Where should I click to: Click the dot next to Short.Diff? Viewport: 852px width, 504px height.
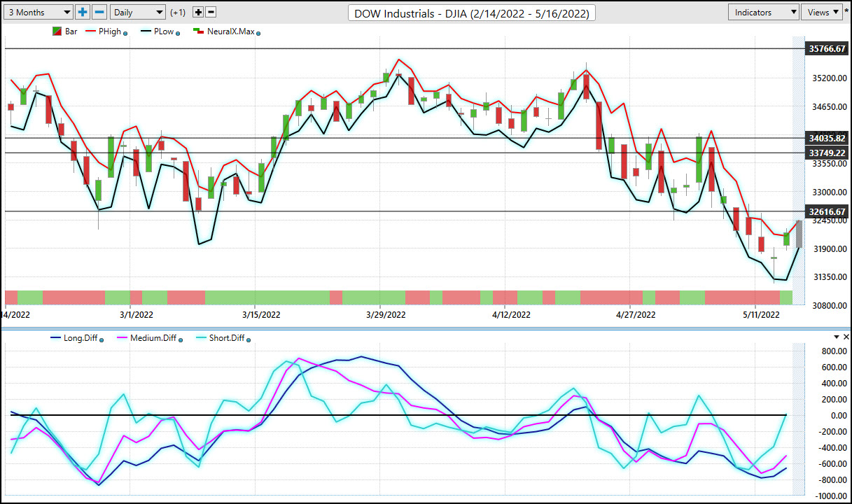pos(249,339)
